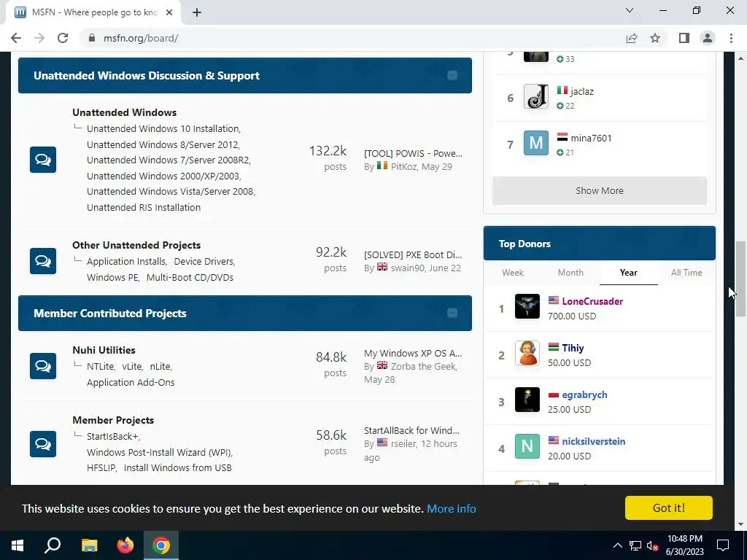Open Unattended RIS Installation subforum

point(144,207)
